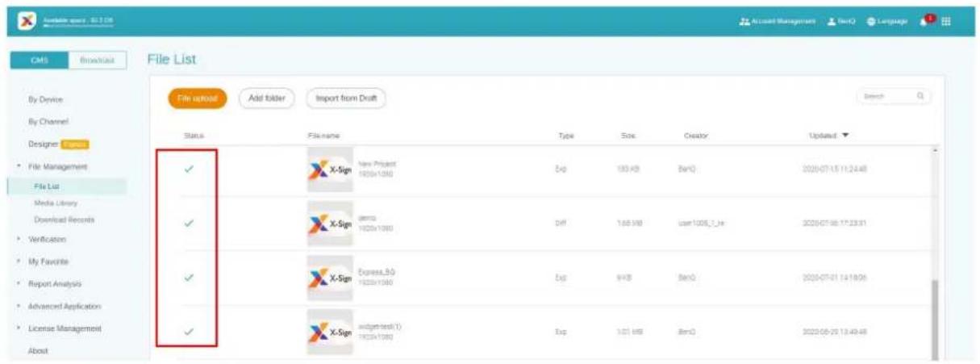Focus the Search input field
Viewport: 980px width, 364px height.
point(892,96)
